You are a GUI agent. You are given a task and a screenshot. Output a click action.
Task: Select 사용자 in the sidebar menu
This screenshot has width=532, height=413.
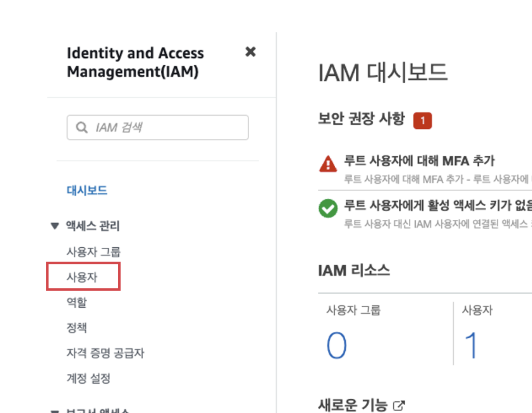click(x=82, y=277)
